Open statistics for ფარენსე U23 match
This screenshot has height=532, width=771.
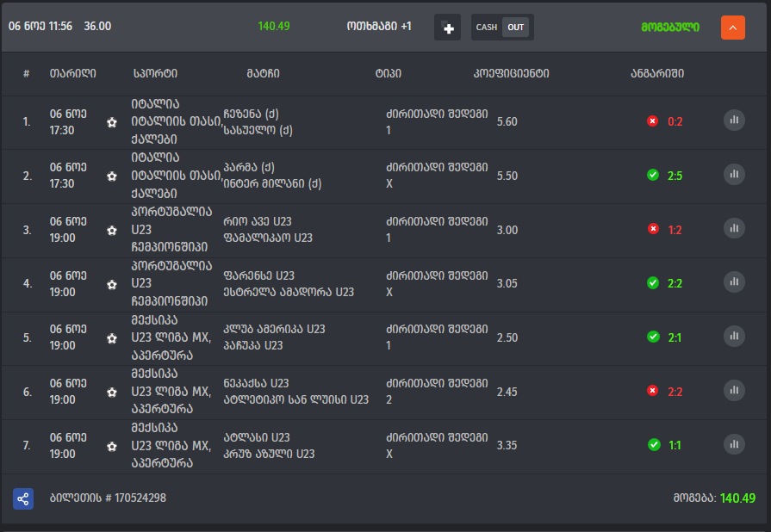tap(734, 282)
